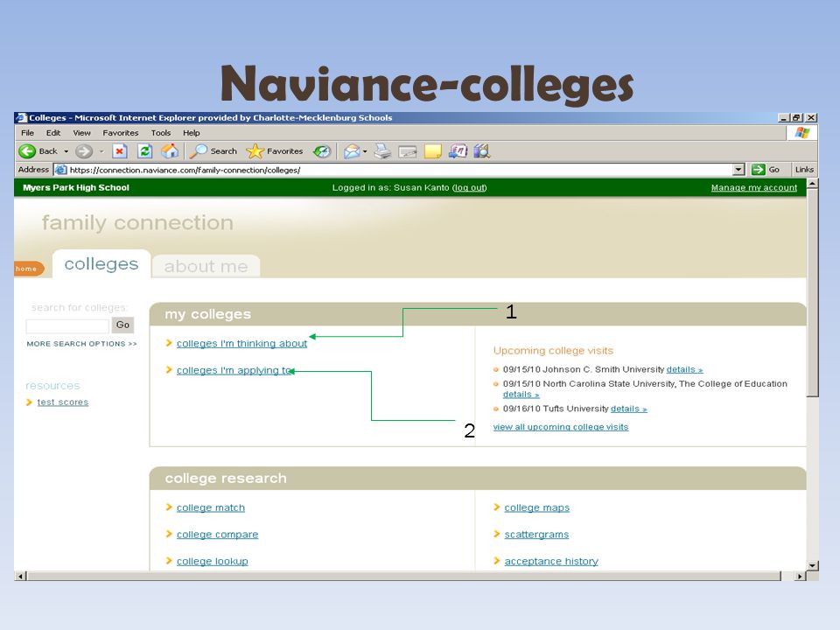The image size is (840, 630).
Task: Click the Upcoming college visits heading
Action: coord(553,351)
